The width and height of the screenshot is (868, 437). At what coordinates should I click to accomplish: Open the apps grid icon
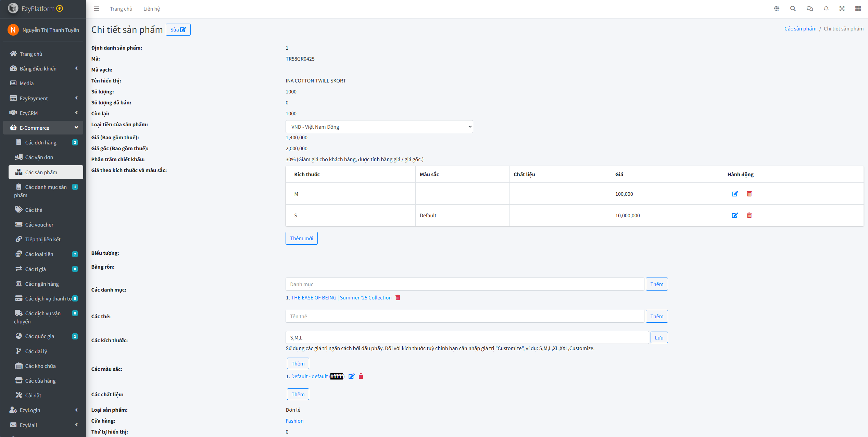[858, 9]
